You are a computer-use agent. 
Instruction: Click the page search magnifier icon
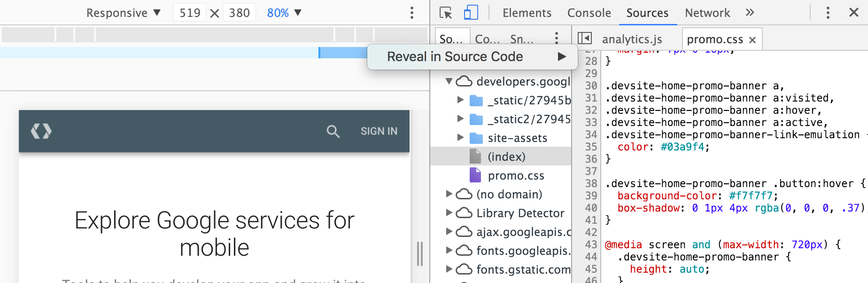[x=333, y=131]
